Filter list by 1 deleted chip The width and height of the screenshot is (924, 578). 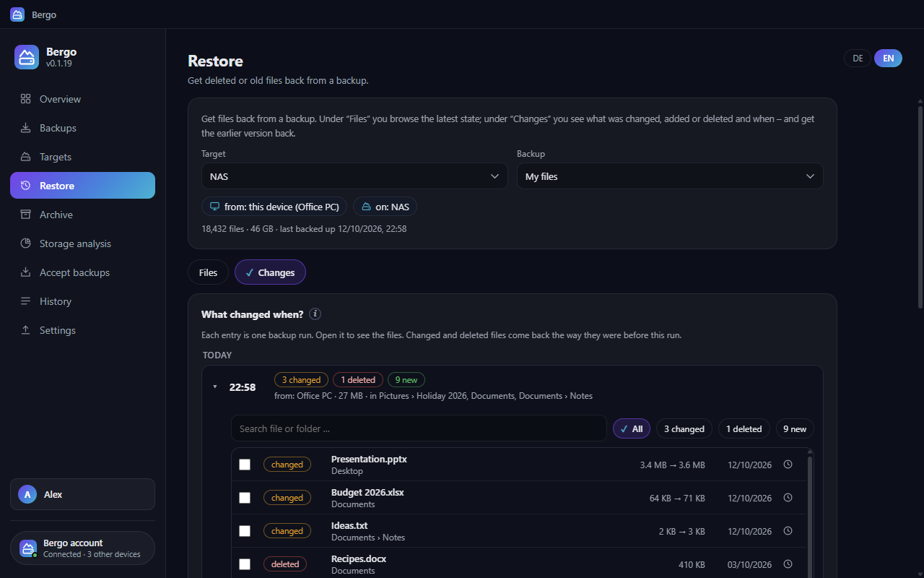point(744,428)
